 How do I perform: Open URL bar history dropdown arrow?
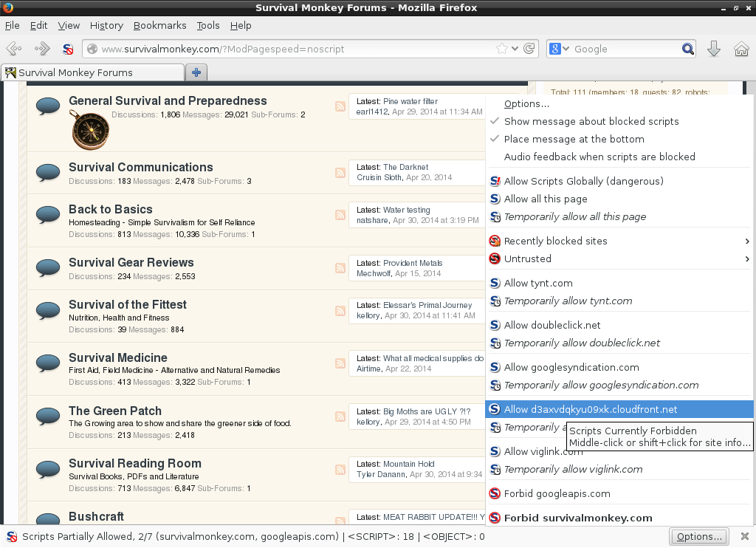pos(515,49)
